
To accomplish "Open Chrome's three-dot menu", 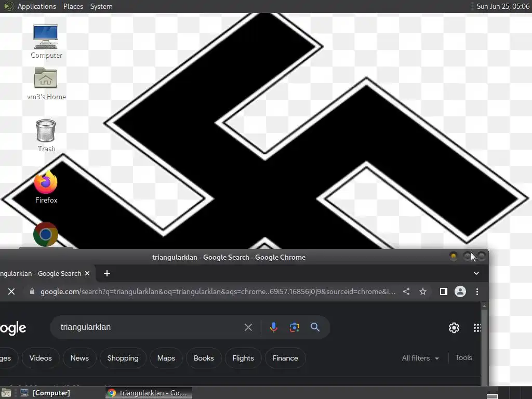I will click(477, 291).
